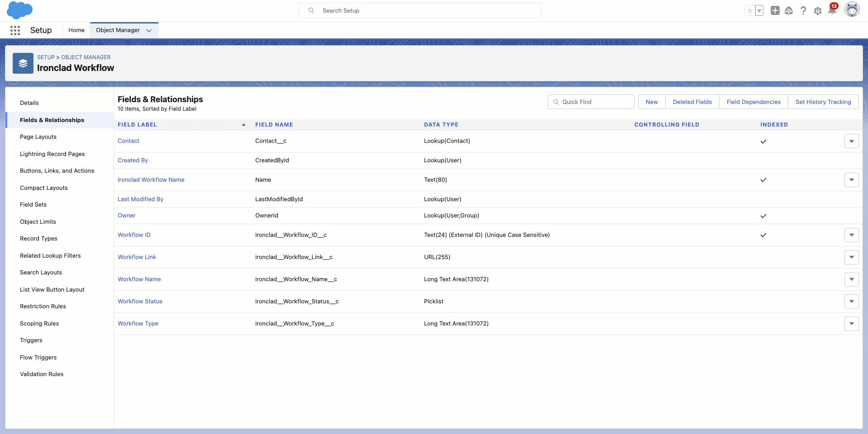Open the Notifications bell icon
Viewport: 868px width, 434px height.
[x=832, y=10]
